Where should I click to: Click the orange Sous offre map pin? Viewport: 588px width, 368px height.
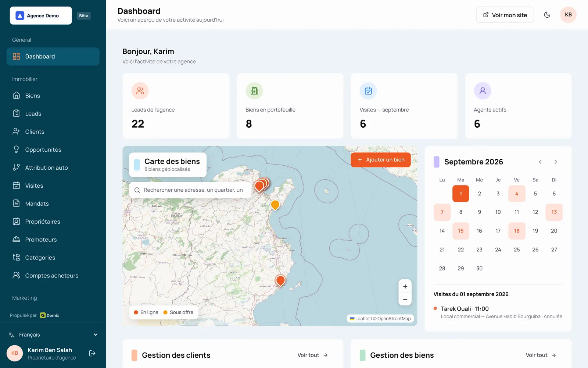[x=275, y=205]
